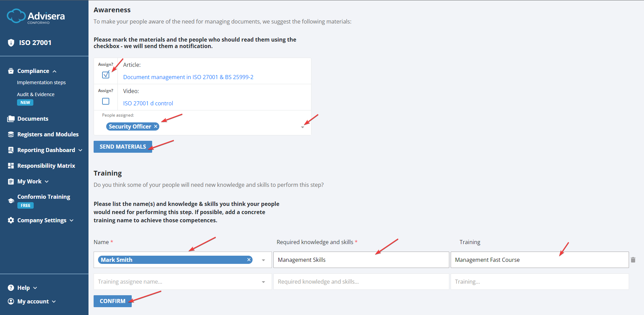
Task: Open the Training assignee name dropdown
Action: point(263,282)
